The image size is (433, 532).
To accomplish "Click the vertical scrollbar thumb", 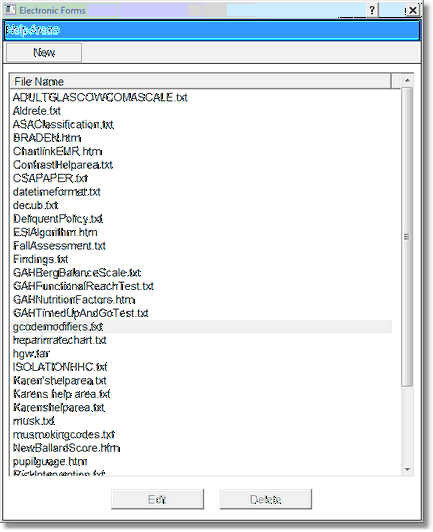I will (x=407, y=236).
